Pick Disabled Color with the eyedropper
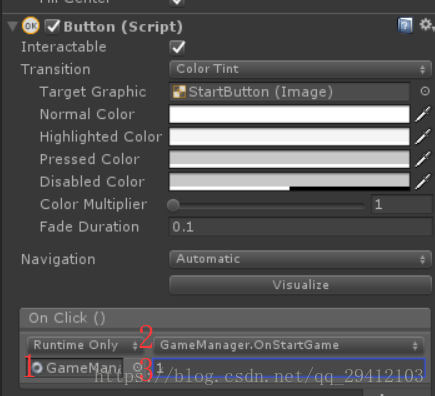The height and width of the screenshot is (396, 435). [423, 182]
